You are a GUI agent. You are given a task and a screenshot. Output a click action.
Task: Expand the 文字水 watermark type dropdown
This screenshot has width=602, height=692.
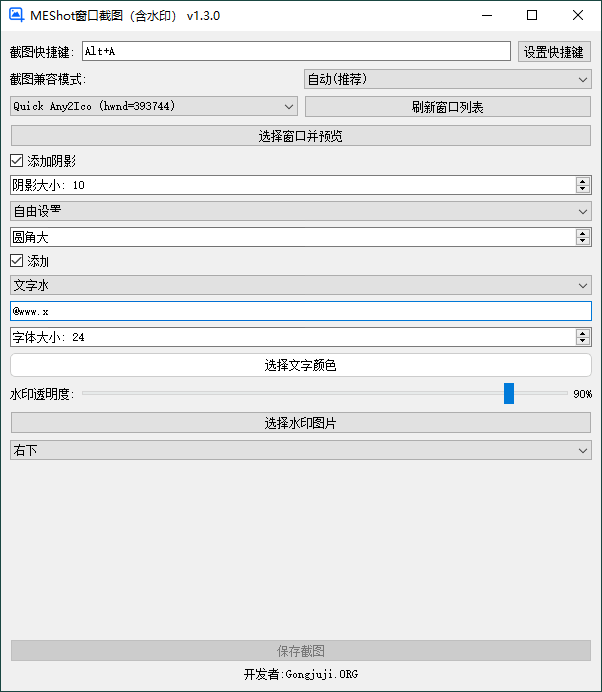coord(300,286)
